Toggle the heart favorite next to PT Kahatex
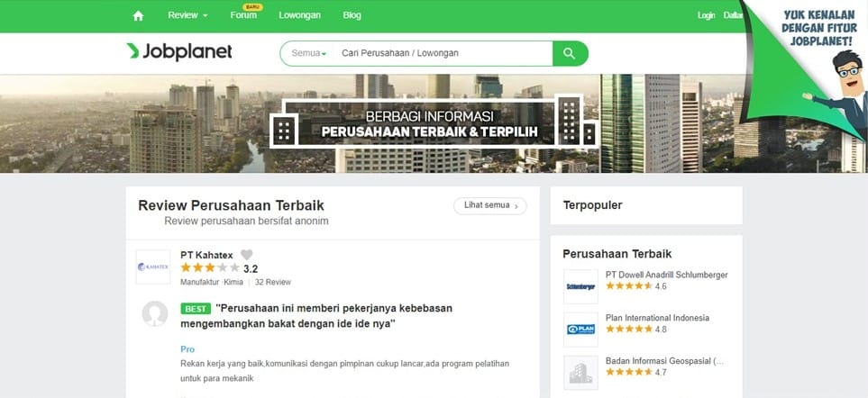 click(246, 255)
